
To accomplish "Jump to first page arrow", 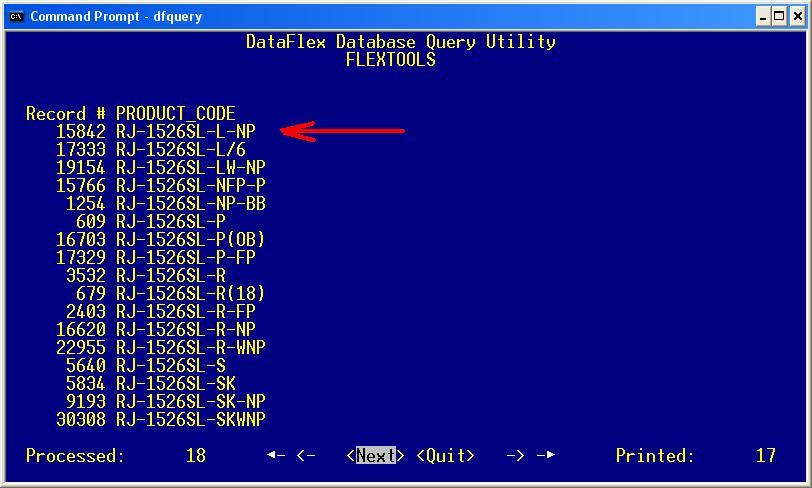I will coord(275,456).
